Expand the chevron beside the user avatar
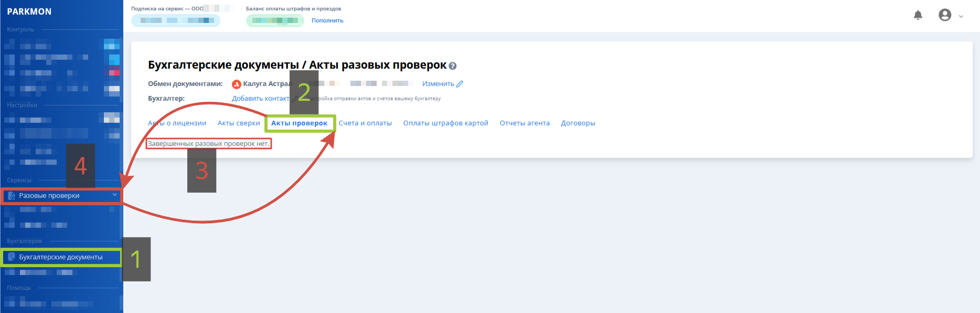Screen dimensions: 980x313 tap(961, 16)
